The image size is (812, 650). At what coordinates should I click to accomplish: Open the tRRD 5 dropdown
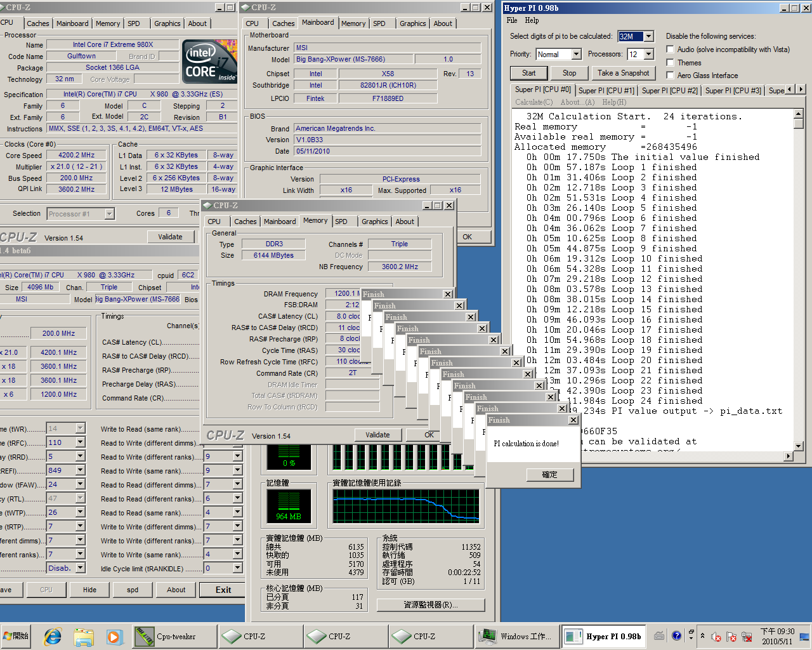click(80, 456)
